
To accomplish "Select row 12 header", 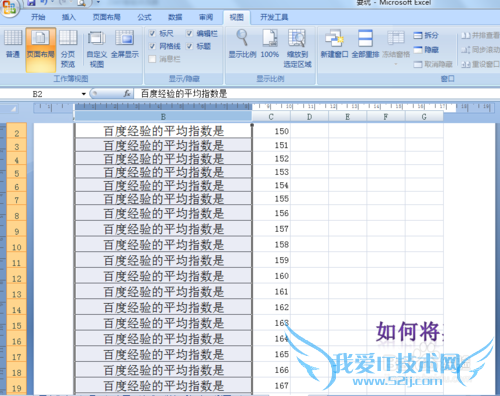I will pos(17,276).
